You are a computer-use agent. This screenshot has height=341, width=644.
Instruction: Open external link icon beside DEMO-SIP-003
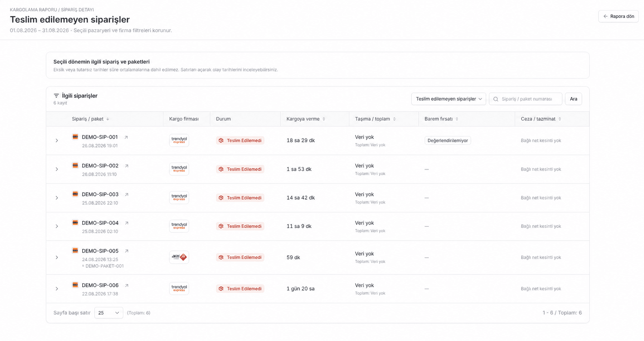tap(127, 195)
